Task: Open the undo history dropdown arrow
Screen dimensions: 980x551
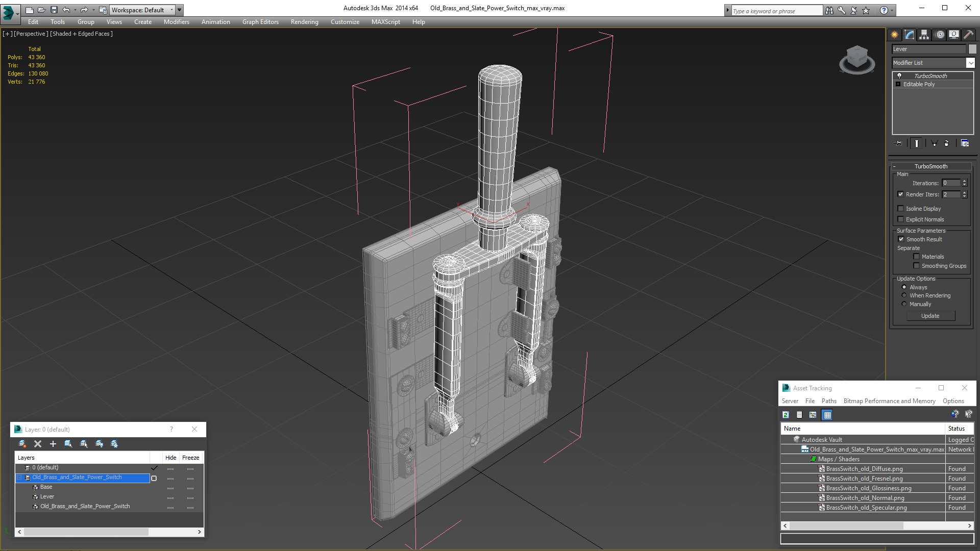Action: tap(75, 10)
